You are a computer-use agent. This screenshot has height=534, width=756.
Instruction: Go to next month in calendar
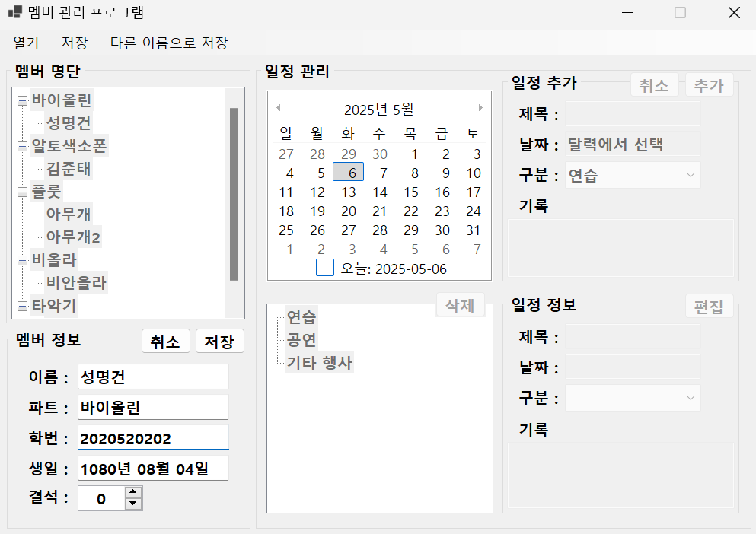click(x=480, y=108)
